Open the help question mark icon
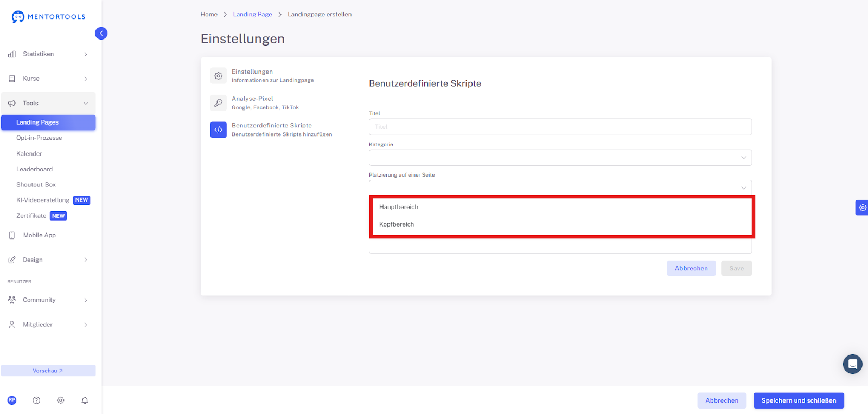This screenshot has width=868, height=414. (36, 400)
